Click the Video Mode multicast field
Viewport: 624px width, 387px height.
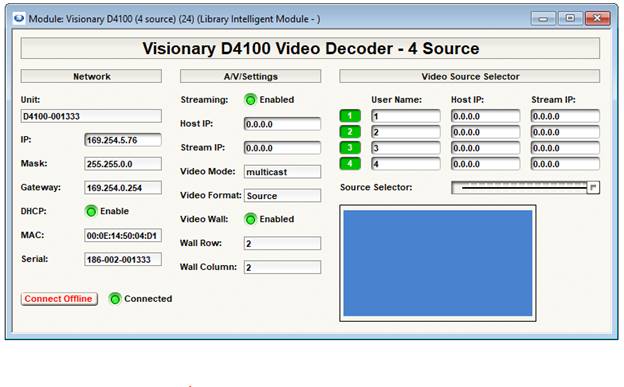pyautogui.click(x=282, y=172)
